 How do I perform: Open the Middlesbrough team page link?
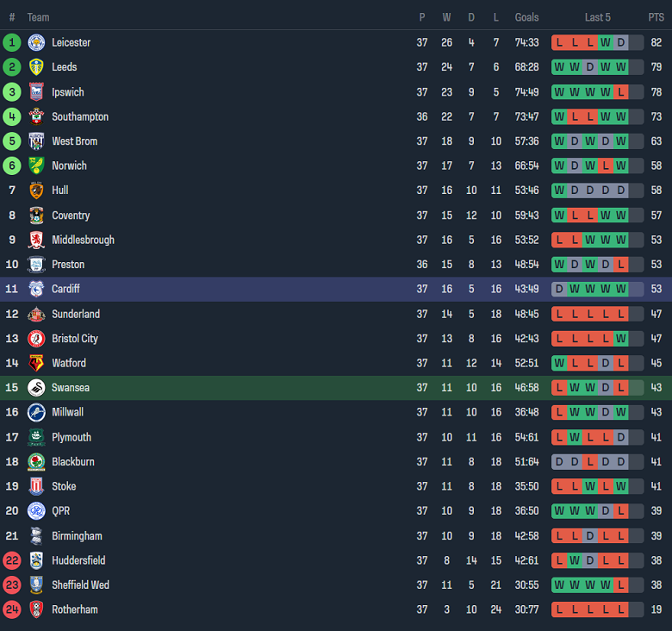pyautogui.click(x=84, y=240)
